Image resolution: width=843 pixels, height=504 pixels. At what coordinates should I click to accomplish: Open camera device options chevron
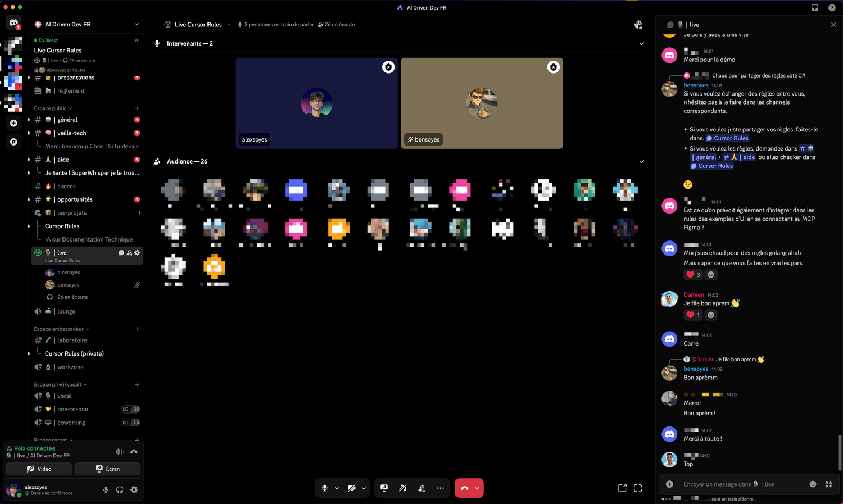pos(364,488)
